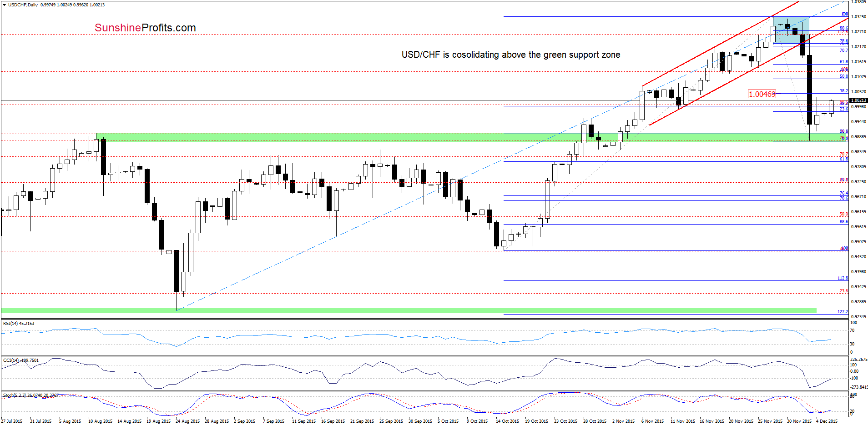
Task: Click the 19 Oct 2015 date label
Action: pyautogui.click(x=537, y=421)
